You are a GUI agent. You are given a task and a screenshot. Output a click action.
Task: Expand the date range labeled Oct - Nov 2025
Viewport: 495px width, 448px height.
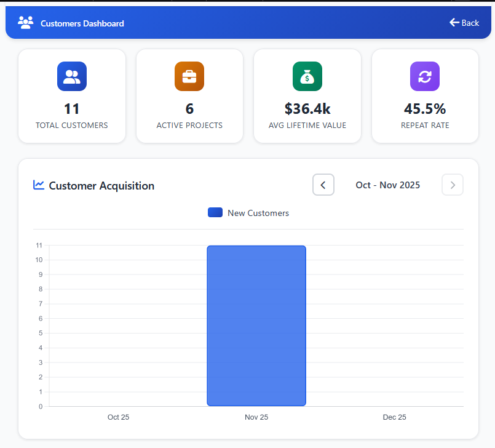click(x=388, y=185)
